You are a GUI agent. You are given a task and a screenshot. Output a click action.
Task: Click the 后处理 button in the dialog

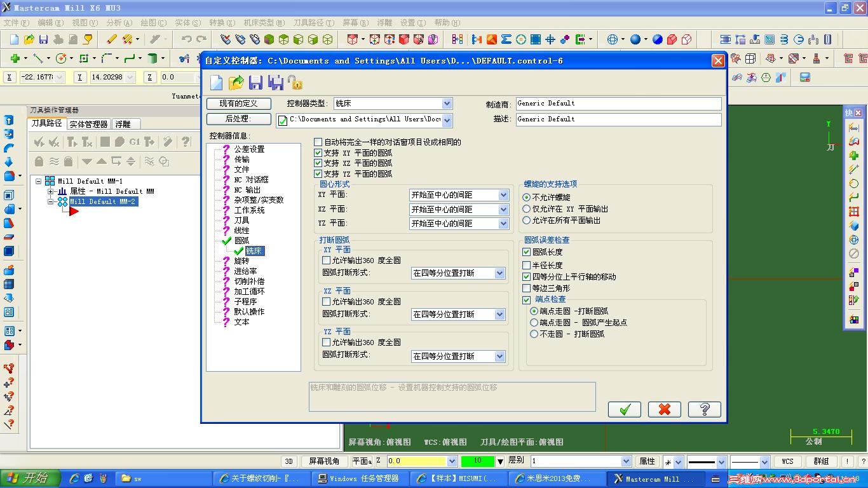click(239, 119)
